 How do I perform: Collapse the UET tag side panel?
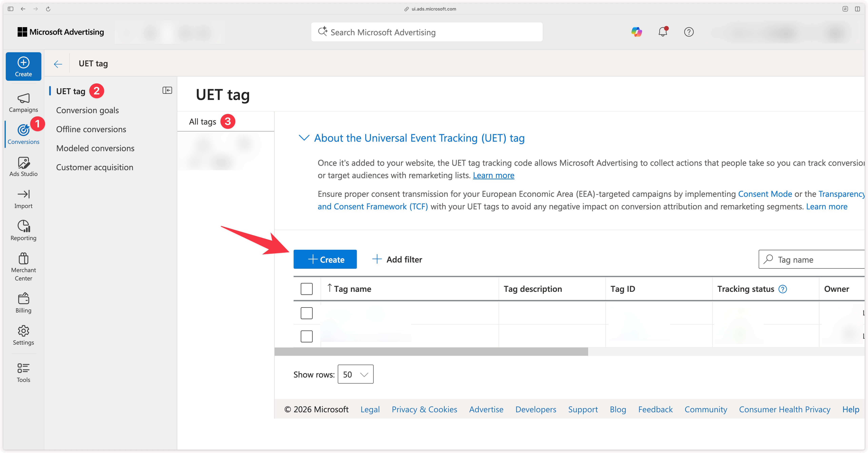pos(167,90)
